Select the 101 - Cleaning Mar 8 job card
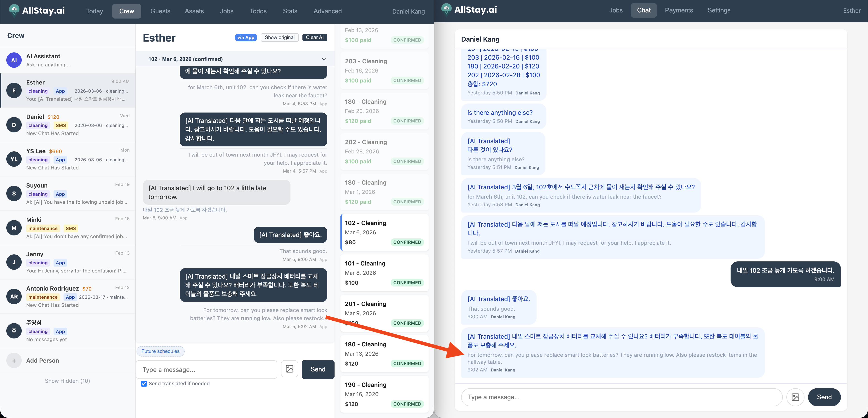The height and width of the screenshot is (418, 868). click(384, 273)
